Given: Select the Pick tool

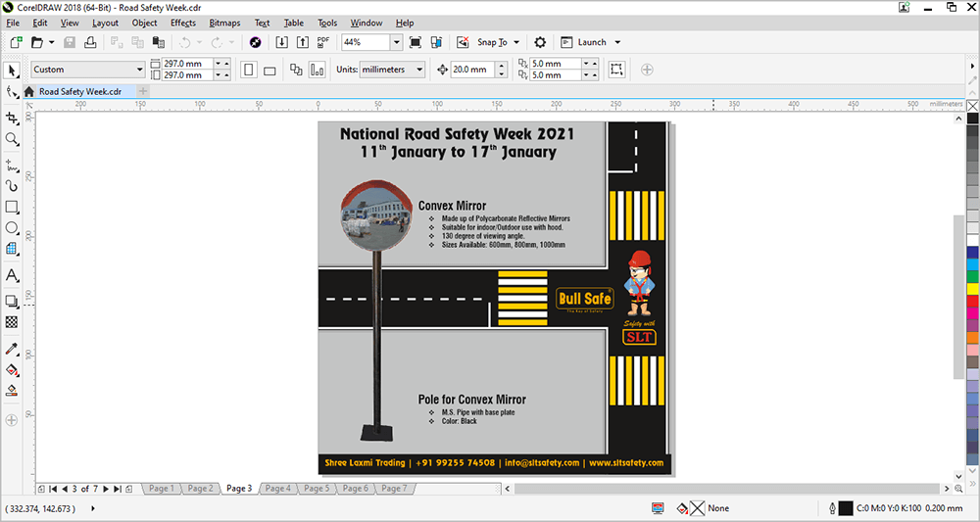Looking at the screenshot, I should click(11, 70).
